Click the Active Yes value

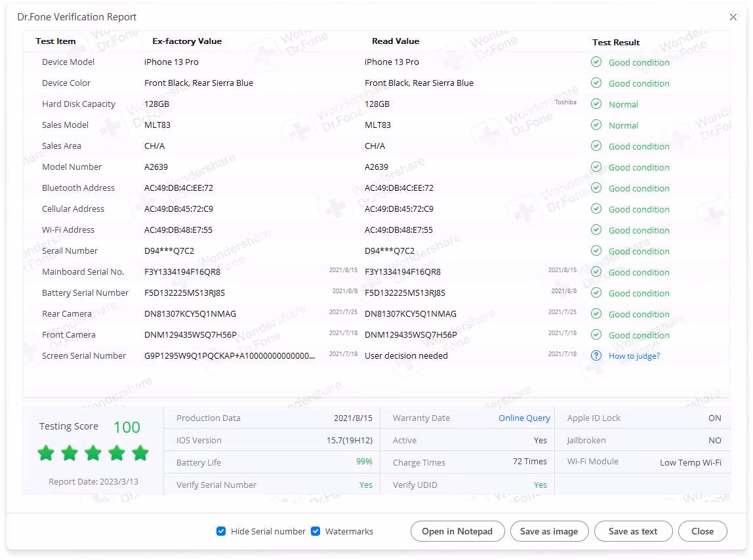click(x=540, y=441)
